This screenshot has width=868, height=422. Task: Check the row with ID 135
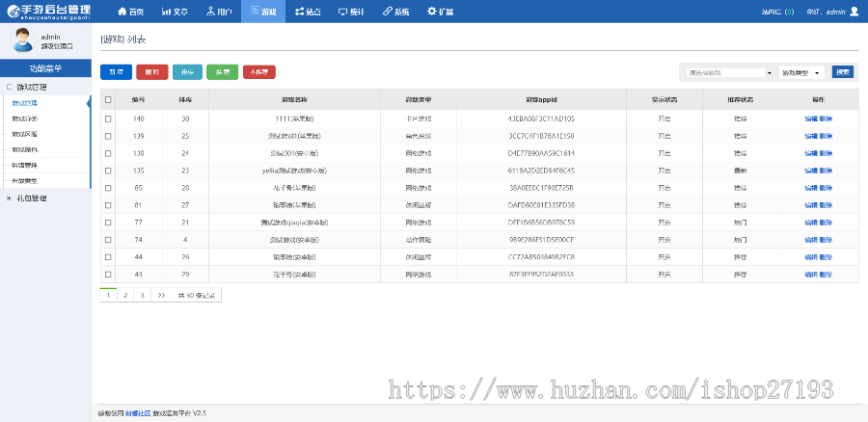click(108, 171)
